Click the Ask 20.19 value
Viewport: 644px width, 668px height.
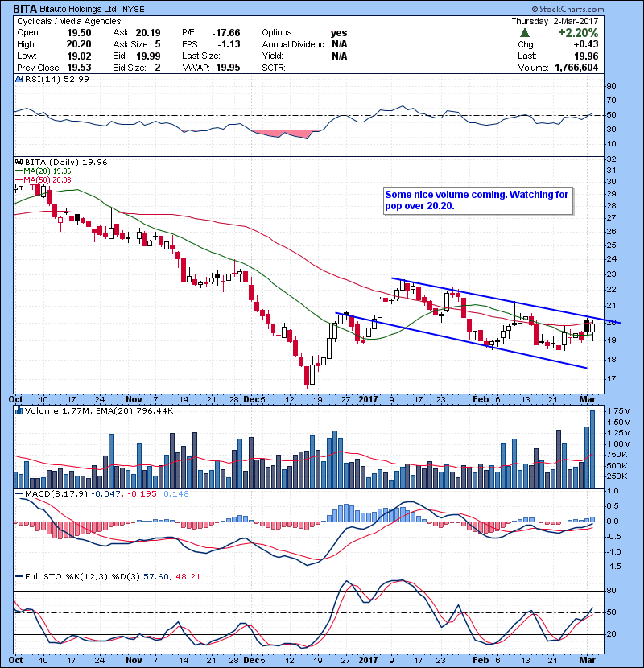(x=148, y=33)
